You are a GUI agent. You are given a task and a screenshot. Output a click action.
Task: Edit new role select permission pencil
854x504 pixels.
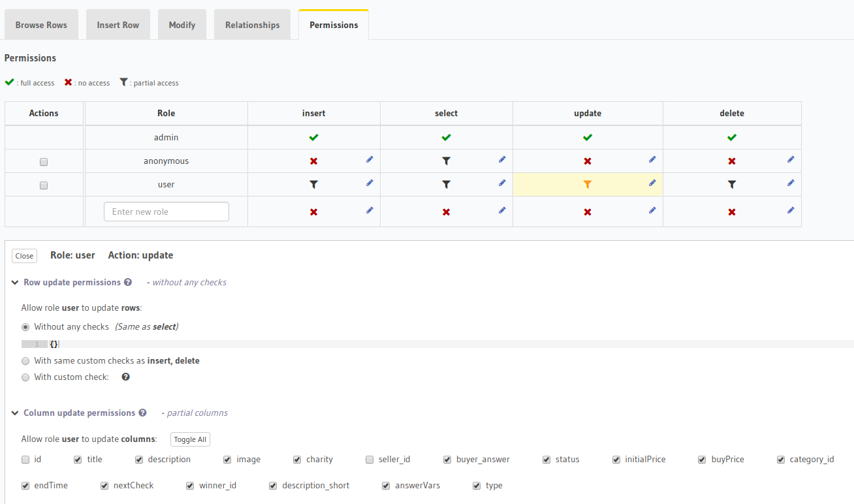[502, 210]
